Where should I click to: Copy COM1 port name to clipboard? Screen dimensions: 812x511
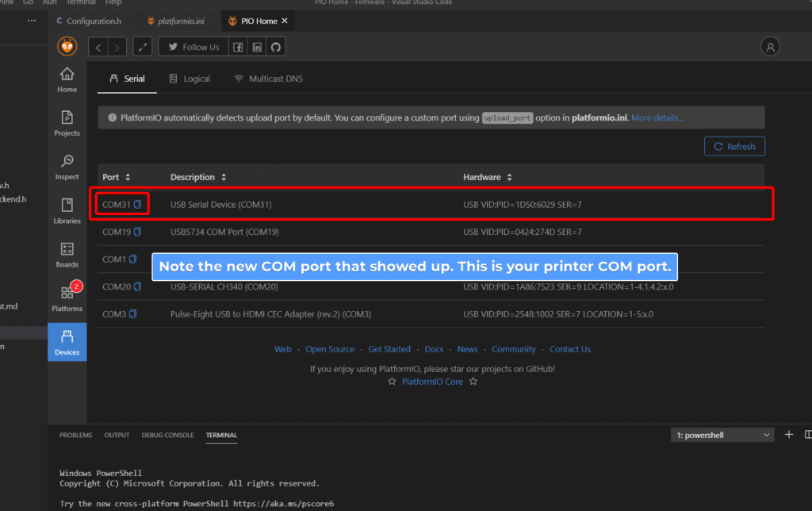(x=132, y=259)
